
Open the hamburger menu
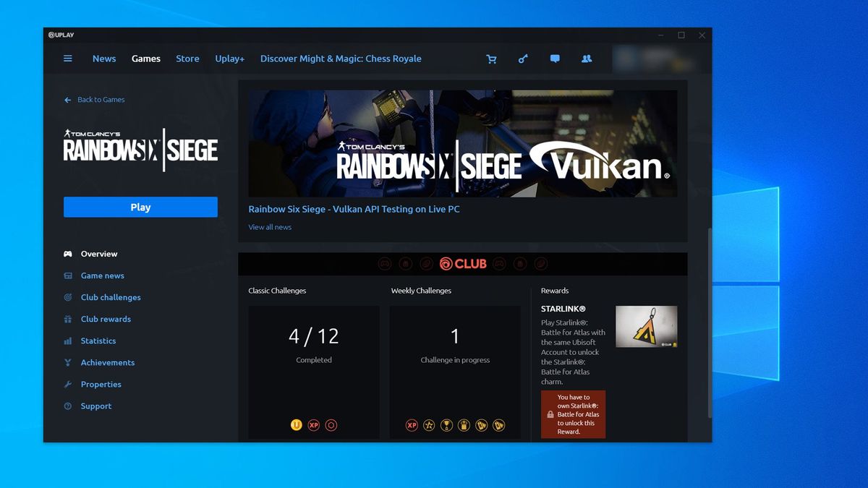coord(67,59)
